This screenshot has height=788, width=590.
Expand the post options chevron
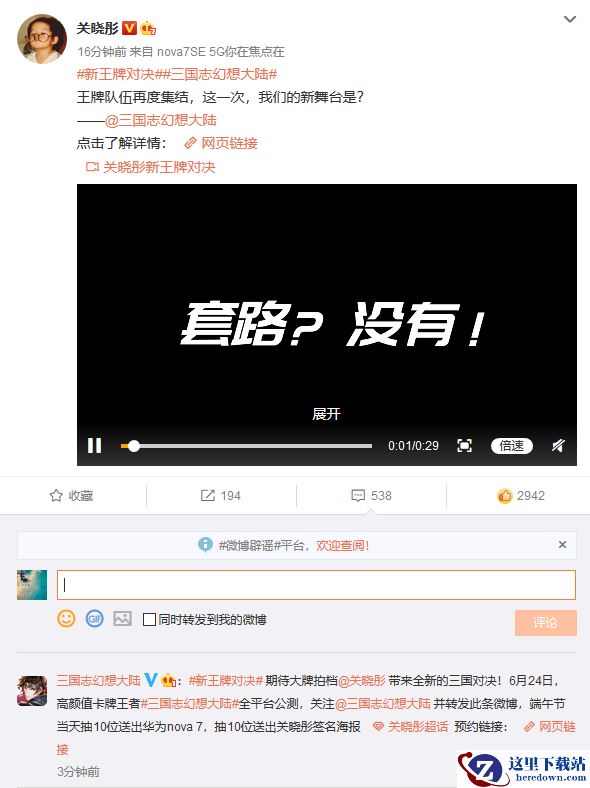click(x=570, y=20)
